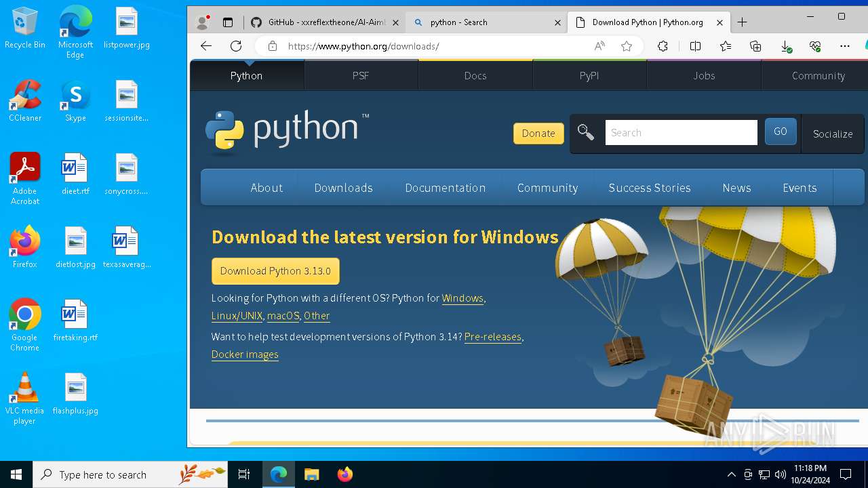Open Google Chrome desktop shortcut
Viewport: 868px width, 488px height.
tap(25, 325)
